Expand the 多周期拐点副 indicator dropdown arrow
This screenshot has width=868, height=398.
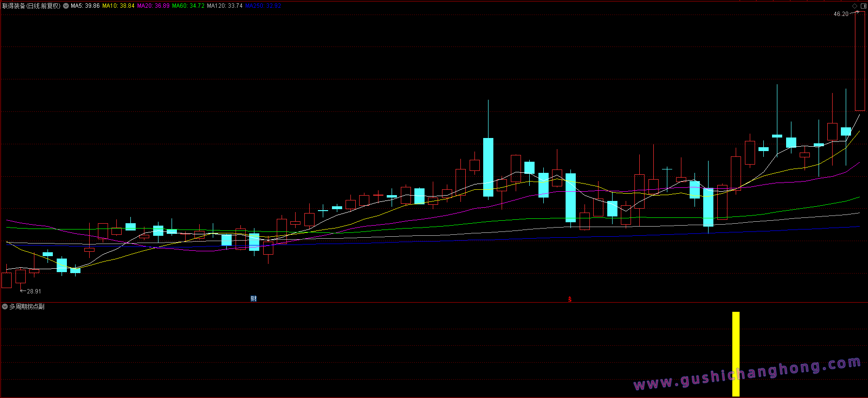pos(5,306)
